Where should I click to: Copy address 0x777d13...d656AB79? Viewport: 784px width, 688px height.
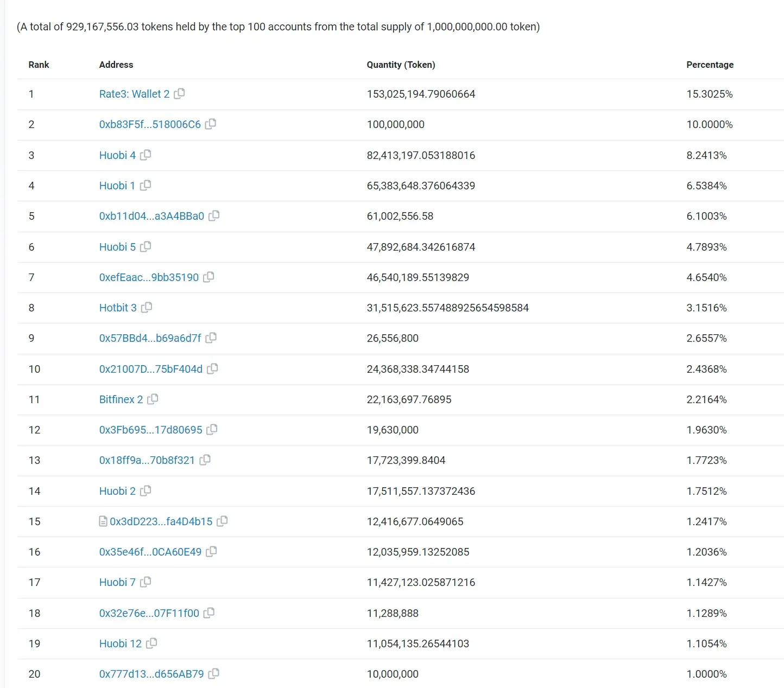[x=214, y=673]
